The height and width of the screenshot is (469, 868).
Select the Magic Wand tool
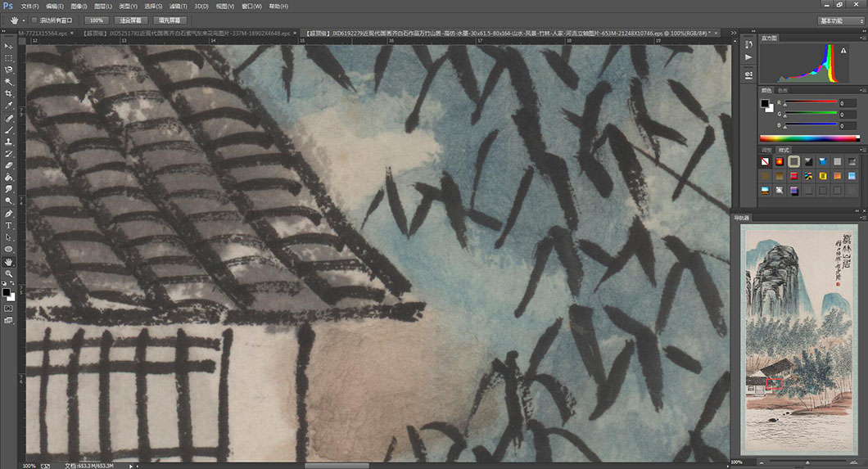[x=8, y=82]
